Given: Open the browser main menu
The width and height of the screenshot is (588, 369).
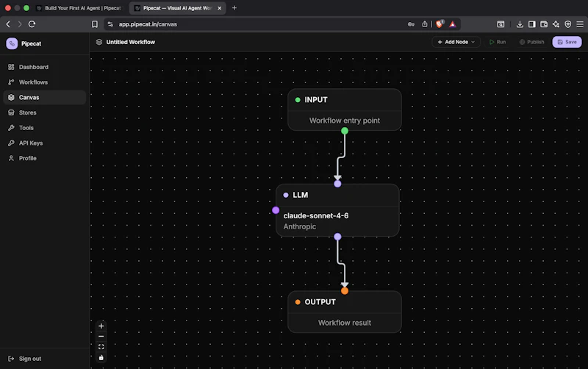Looking at the screenshot, I should coord(580,24).
